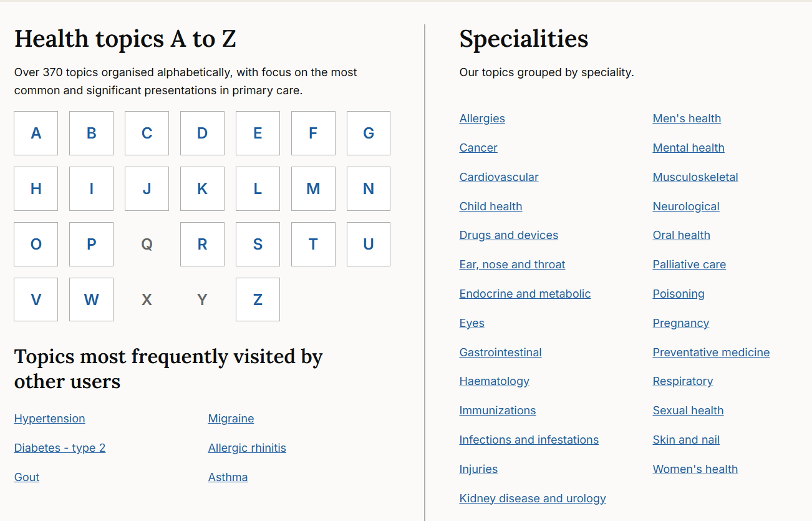
Task: Open topics under letter H
Action: [36, 188]
